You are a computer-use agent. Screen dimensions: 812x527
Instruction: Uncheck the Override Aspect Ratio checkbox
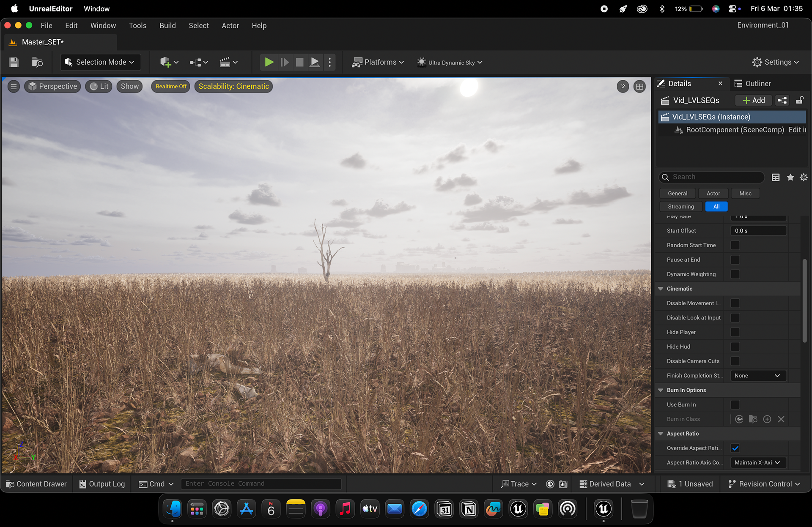[735, 448]
